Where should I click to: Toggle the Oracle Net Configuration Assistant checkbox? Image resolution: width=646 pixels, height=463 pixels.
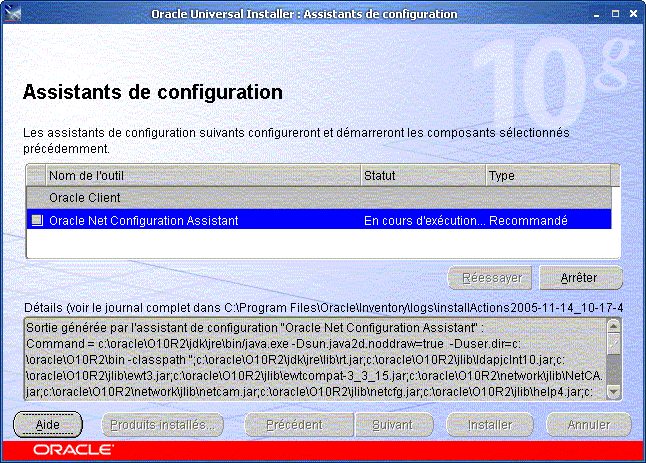pyautogui.click(x=37, y=220)
